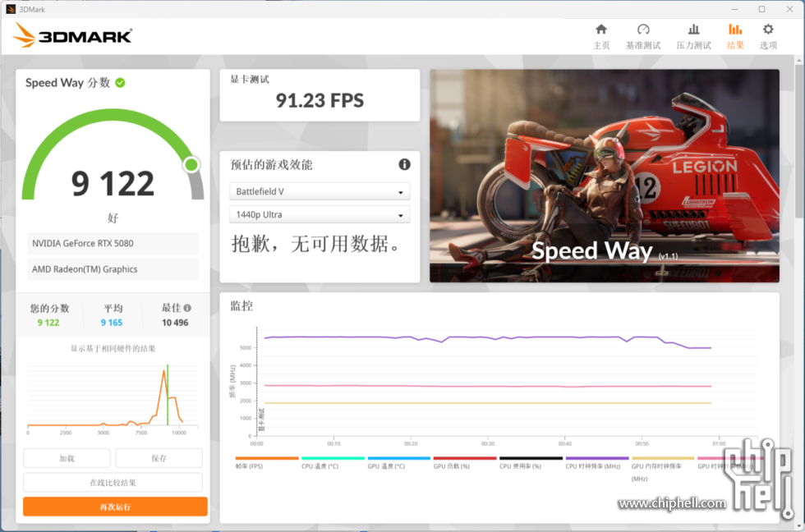Click the scrollbar down arrow at bottom right

point(798,526)
